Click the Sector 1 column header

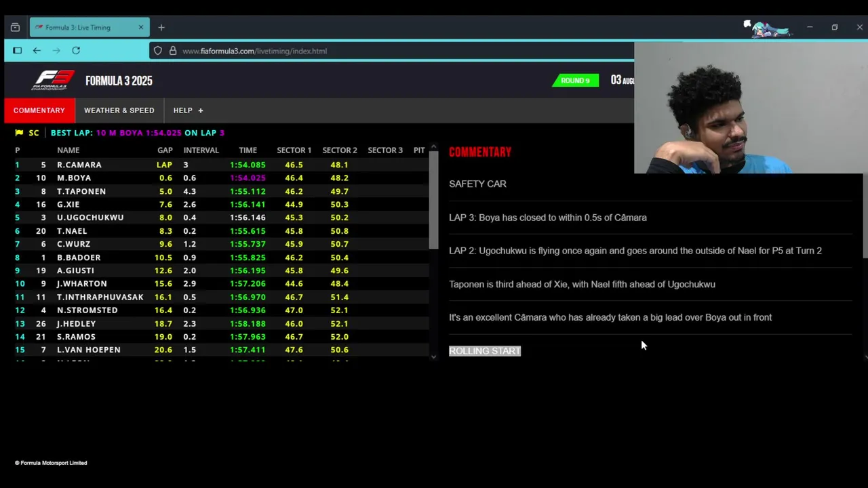click(294, 150)
